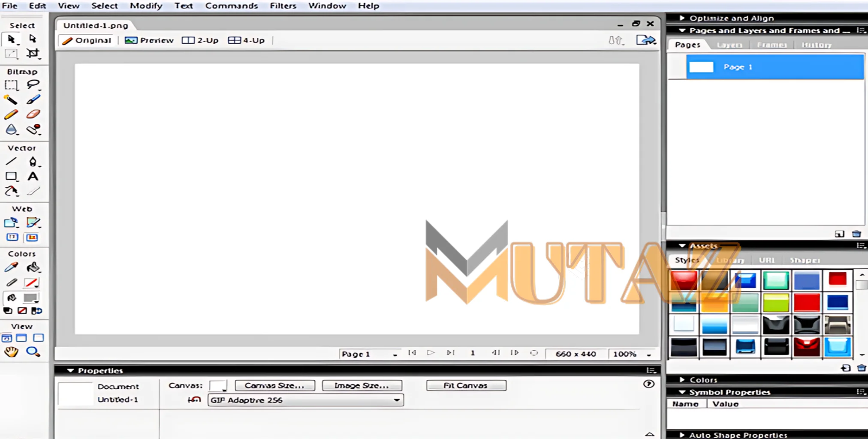Select the Brush tool

33,100
